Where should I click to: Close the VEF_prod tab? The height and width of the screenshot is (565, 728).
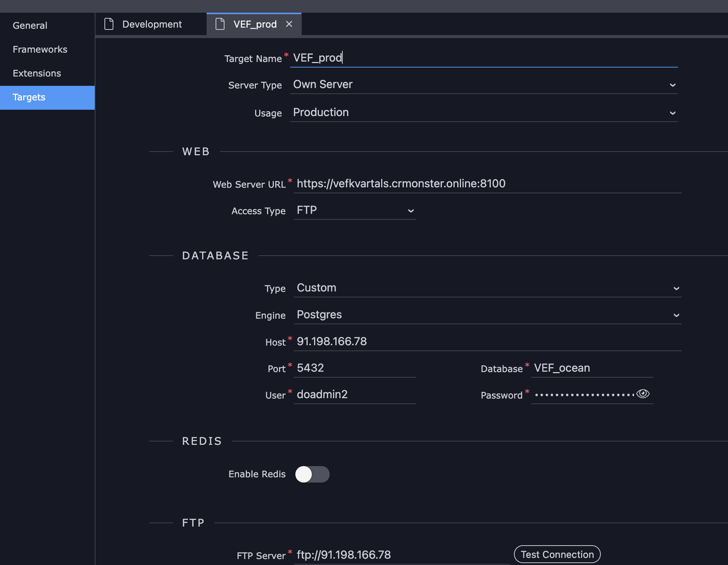click(289, 24)
